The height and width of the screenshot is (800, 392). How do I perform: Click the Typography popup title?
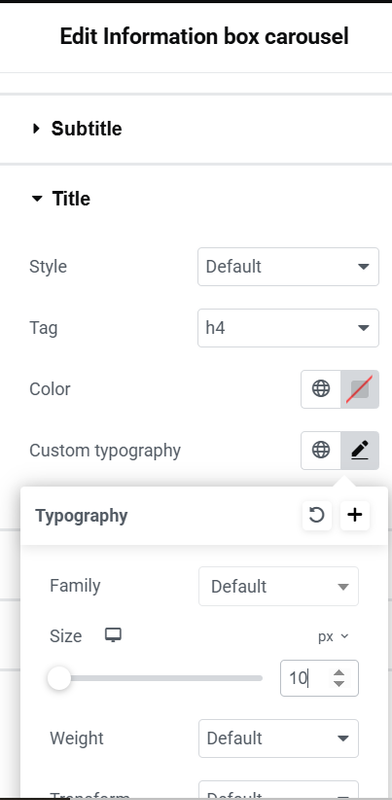coord(82,516)
